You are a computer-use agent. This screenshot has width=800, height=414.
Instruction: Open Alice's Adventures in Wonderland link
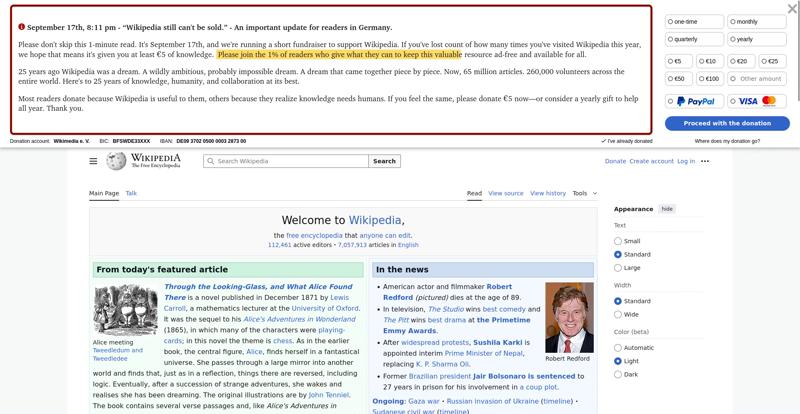pyautogui.click(x=299, y=319)
